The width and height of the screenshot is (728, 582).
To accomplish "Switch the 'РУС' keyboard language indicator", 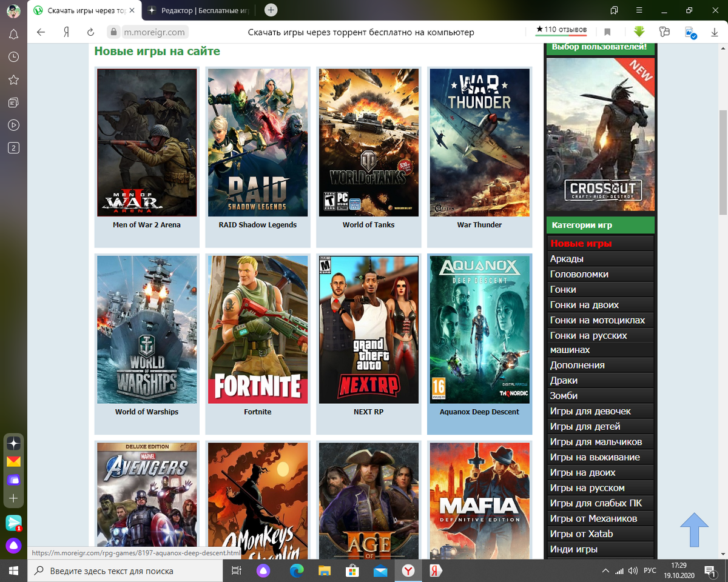I will pyautogui.click(x=650, y=570).
